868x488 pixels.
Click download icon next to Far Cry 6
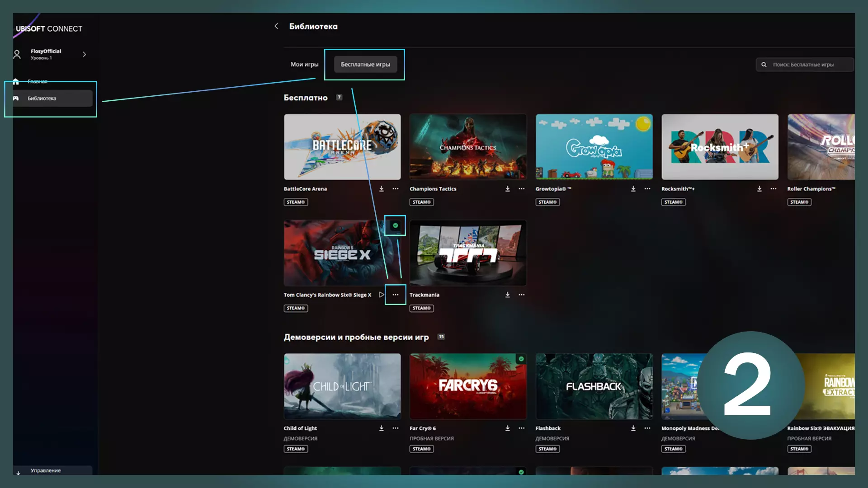coord(507,428)
